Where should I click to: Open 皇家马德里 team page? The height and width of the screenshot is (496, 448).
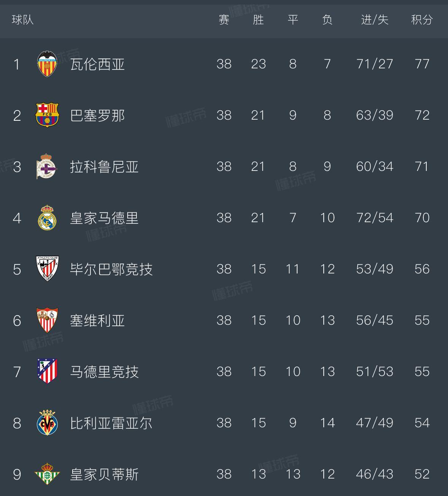tap(104, 218)
